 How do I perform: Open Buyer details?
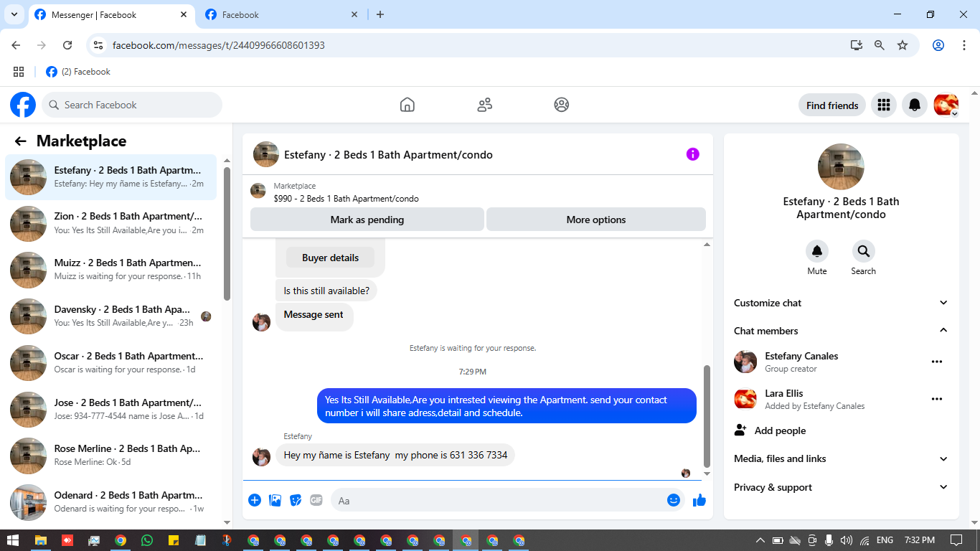[x=330, y=258]
